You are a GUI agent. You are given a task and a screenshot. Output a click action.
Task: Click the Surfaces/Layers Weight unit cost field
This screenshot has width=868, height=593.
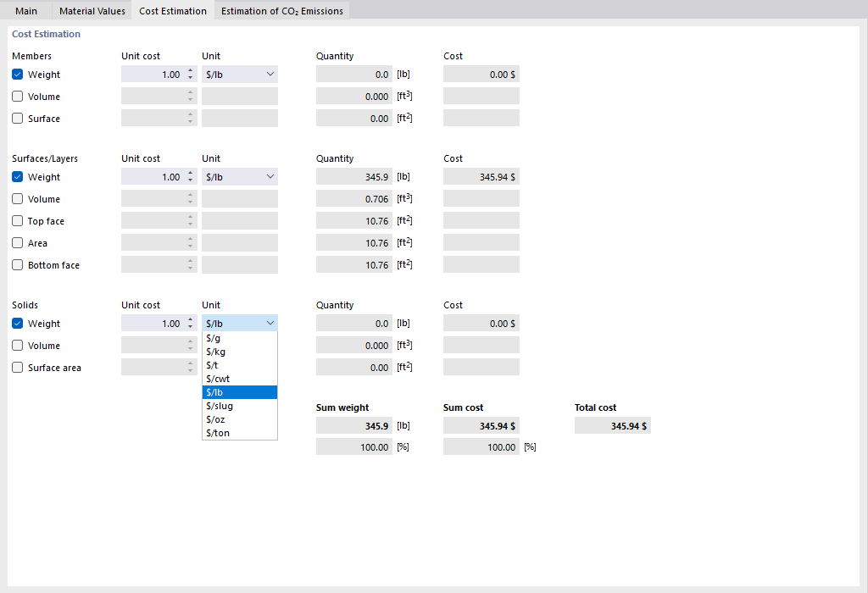pyautogui.click(x=157, y=176)
